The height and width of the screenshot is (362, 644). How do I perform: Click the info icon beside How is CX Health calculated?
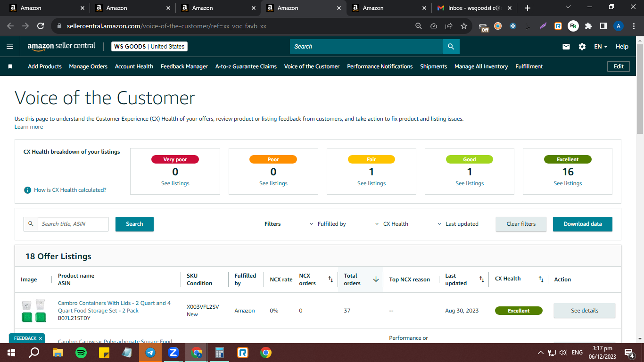(x=28, y=190)
